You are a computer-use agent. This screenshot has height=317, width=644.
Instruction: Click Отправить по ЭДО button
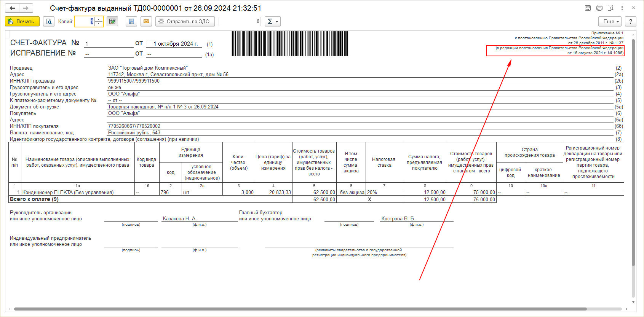pyautogui.click(x=185, y=22)
